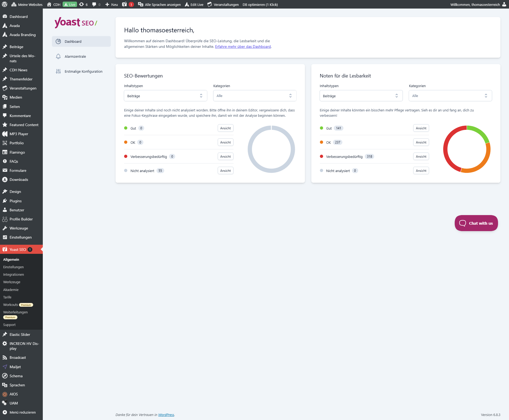
Task: Open Yoast submenu Integrationen
Action: (x=13, y=274)
